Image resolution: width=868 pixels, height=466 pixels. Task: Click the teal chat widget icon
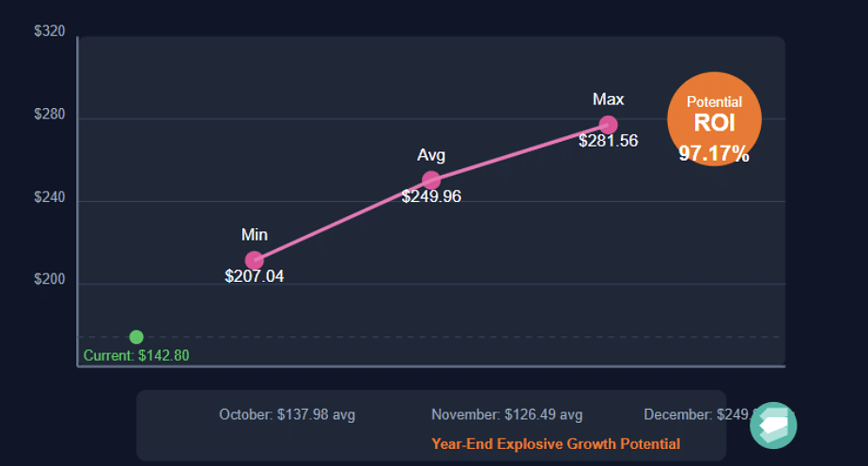click(773, 426)
